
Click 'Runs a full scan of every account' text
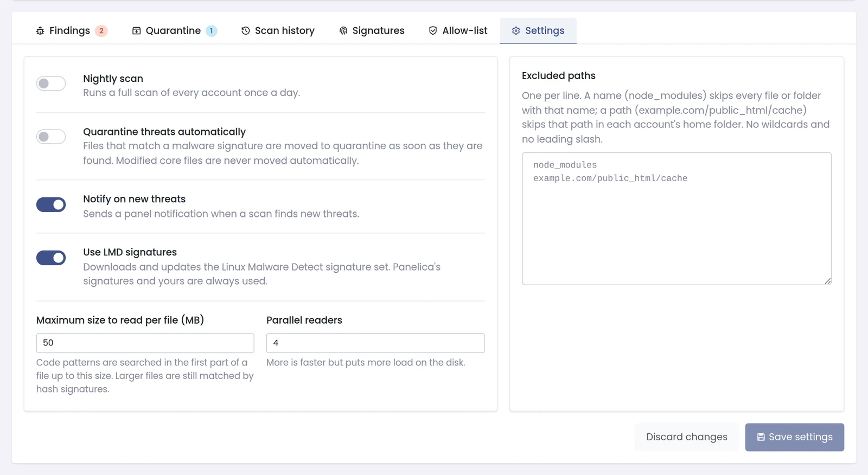[192, 93]
